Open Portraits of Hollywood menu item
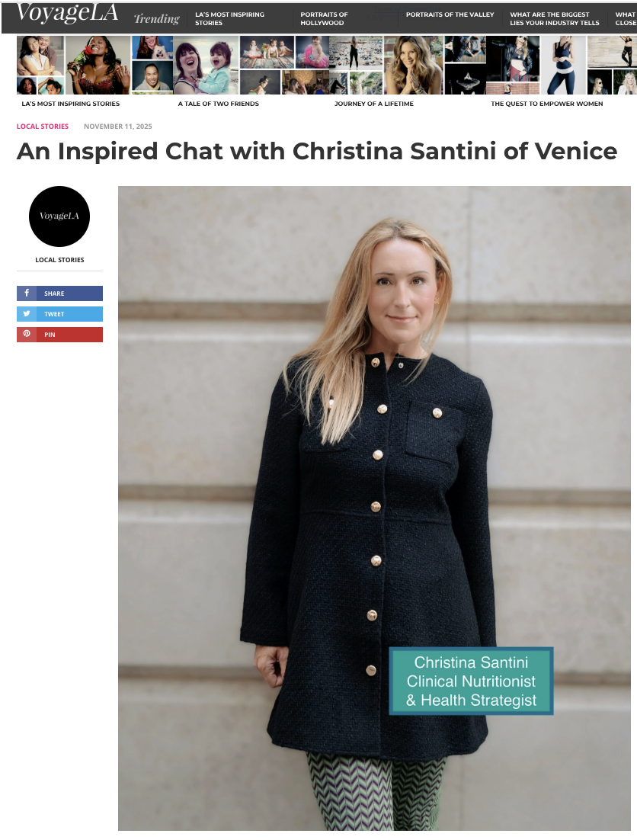Image resolution: width=637 pixels, height=840 pixels. point(324,19)
